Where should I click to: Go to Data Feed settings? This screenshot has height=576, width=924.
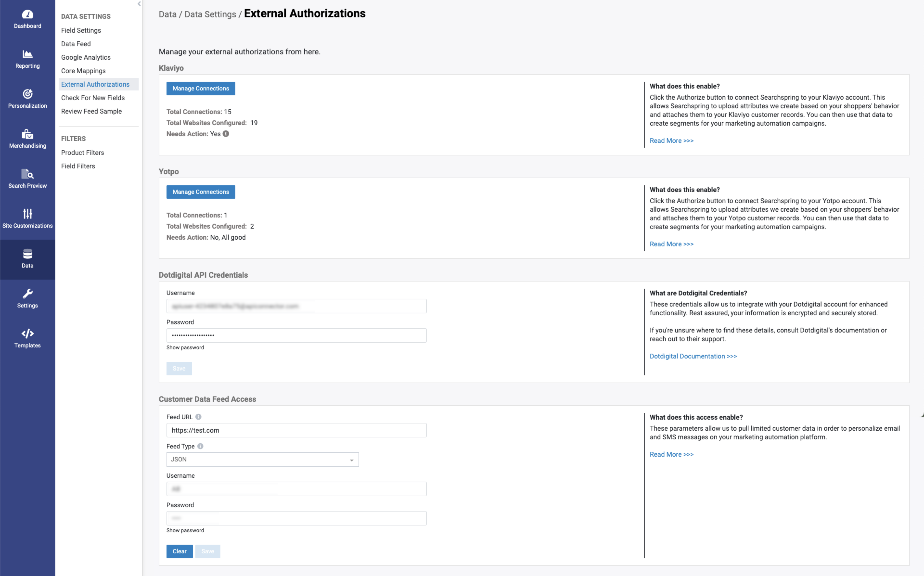76,44
